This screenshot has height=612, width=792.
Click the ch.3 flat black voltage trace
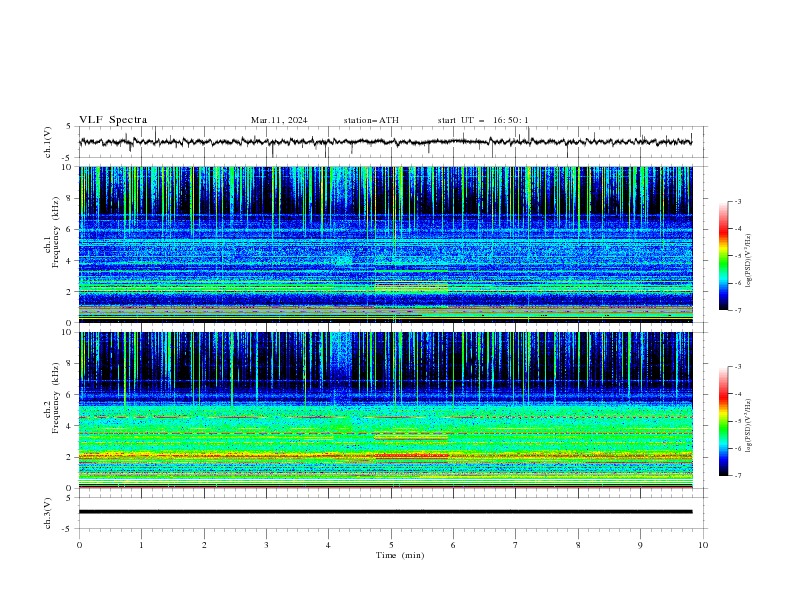click(x=385, y=512)
